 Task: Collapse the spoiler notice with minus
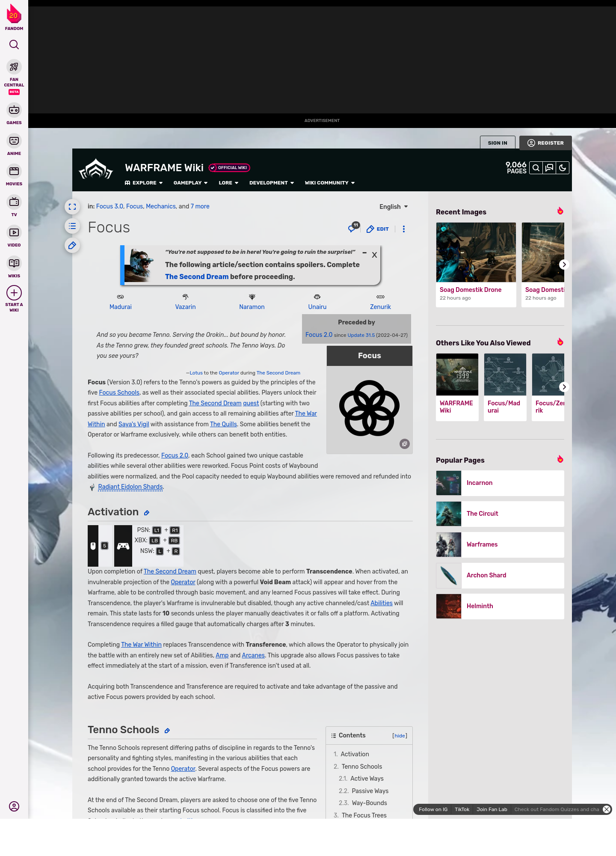pos(364,253)
